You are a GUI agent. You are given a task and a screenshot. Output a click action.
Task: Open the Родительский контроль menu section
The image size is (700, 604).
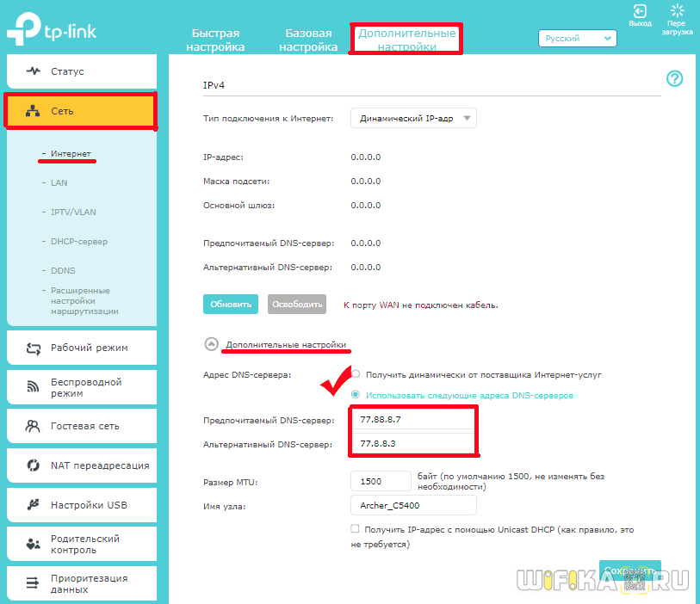coord(82,544)
